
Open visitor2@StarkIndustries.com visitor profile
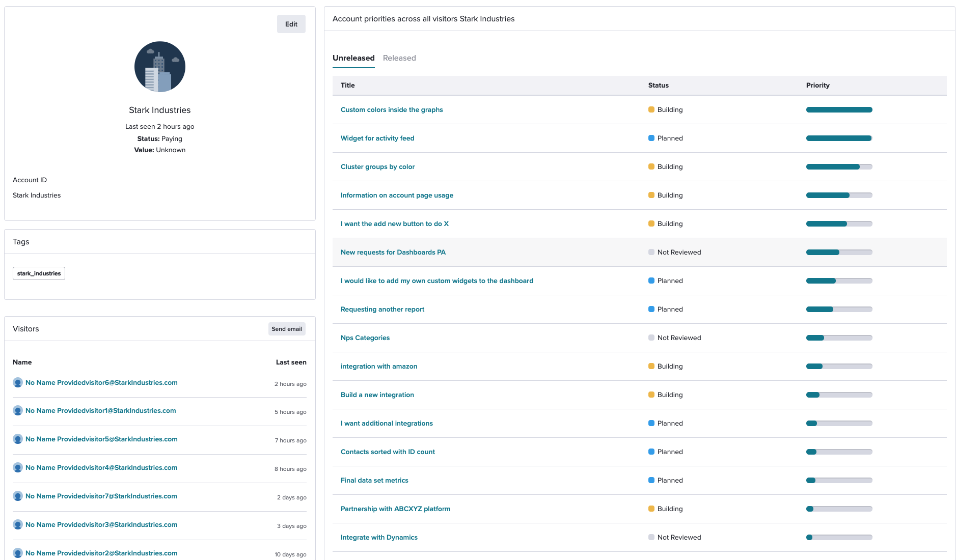tap(101, 553)
